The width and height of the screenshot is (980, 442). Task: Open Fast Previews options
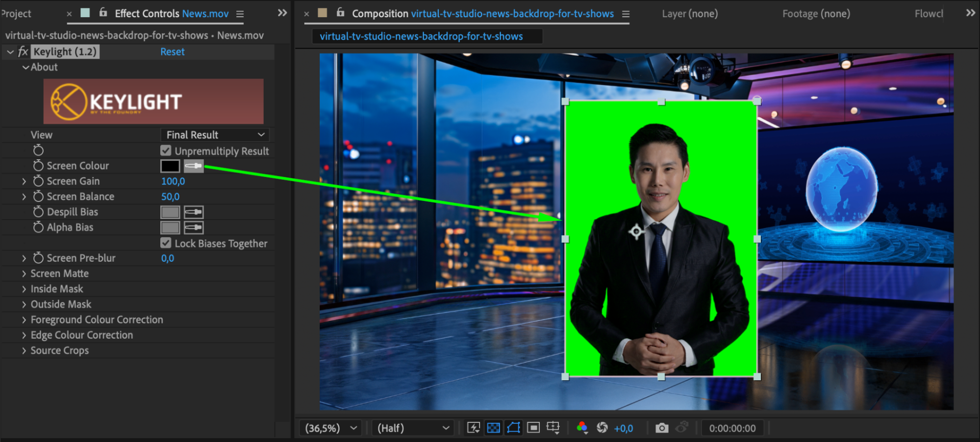coord(473,428)
